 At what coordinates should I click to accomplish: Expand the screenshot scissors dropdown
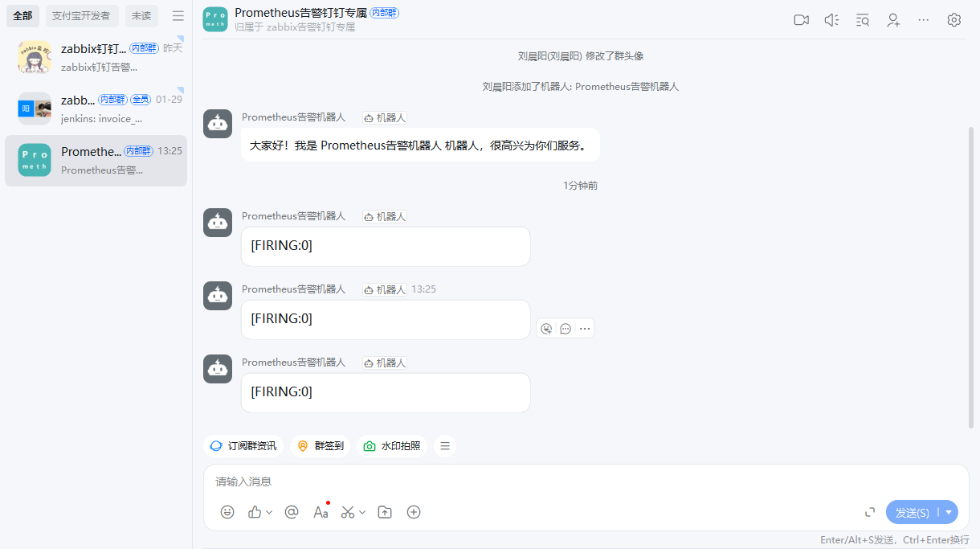(x=362, y=512)
